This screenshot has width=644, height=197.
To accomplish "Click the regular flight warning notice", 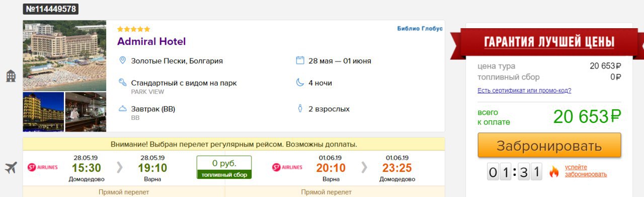I will coord(234,144).
